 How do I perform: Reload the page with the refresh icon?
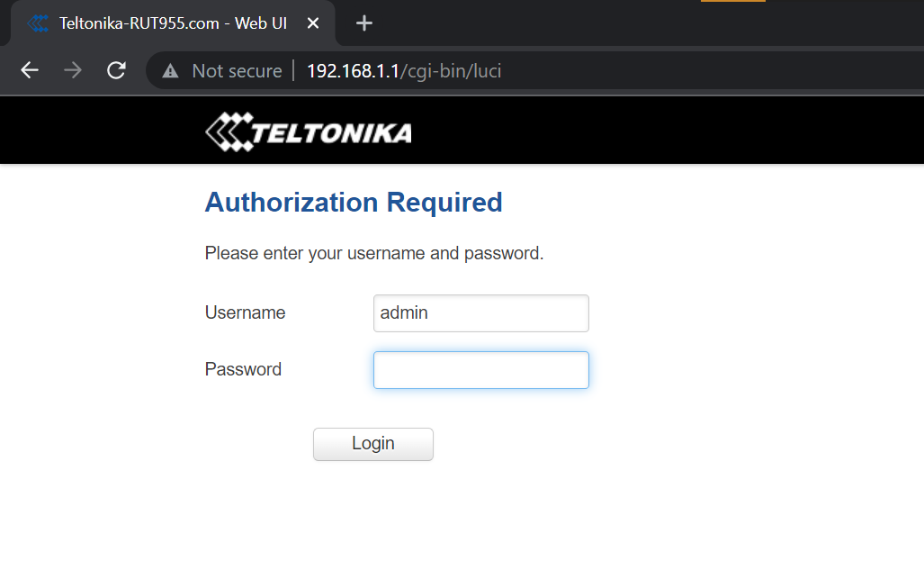click(116, 71)
